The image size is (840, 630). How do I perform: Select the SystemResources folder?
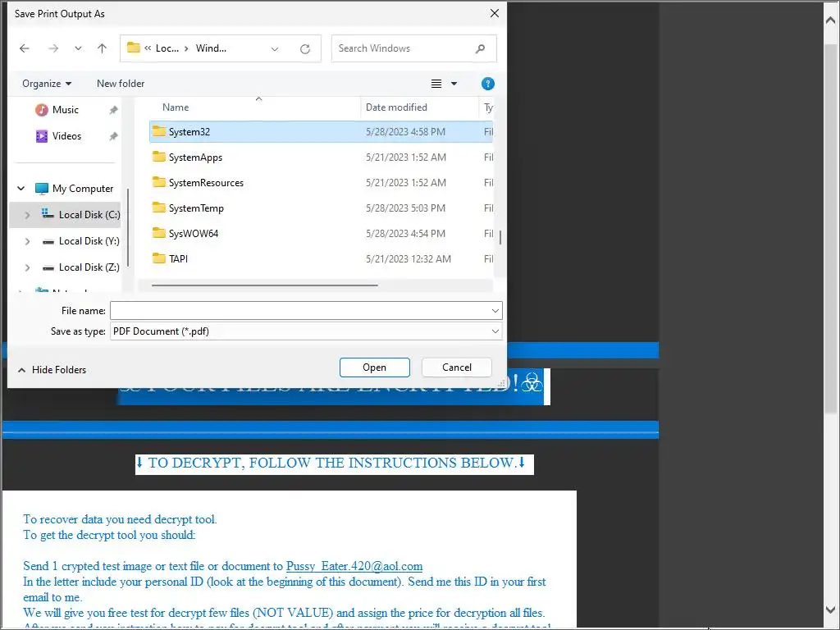coord(321,183)
